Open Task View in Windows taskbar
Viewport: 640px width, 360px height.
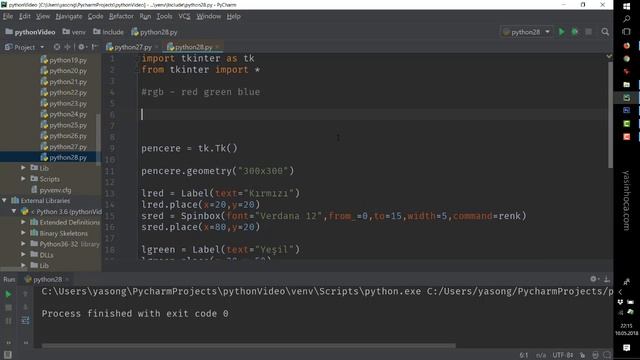627,32
